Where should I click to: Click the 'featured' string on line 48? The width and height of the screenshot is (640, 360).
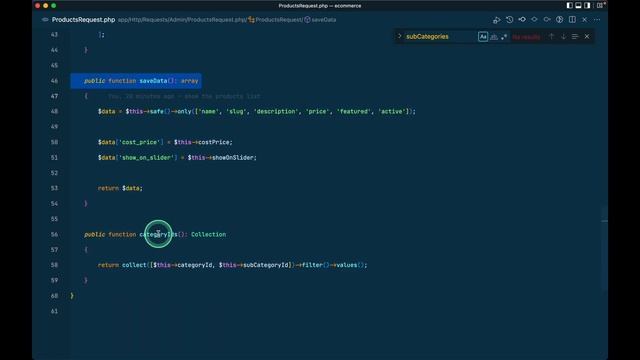click(353, 111)
